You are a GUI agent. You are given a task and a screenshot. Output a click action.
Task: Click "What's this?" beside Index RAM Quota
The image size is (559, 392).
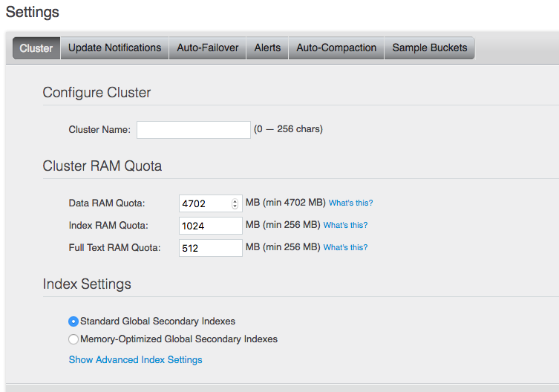(345, 226)
